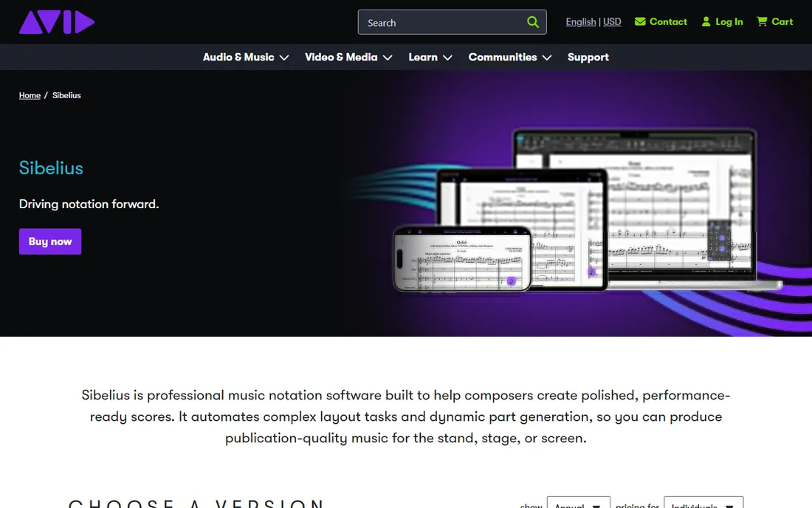
Task: Click the 'Driving notation forward.' tagline
Action: click(89, 204)
